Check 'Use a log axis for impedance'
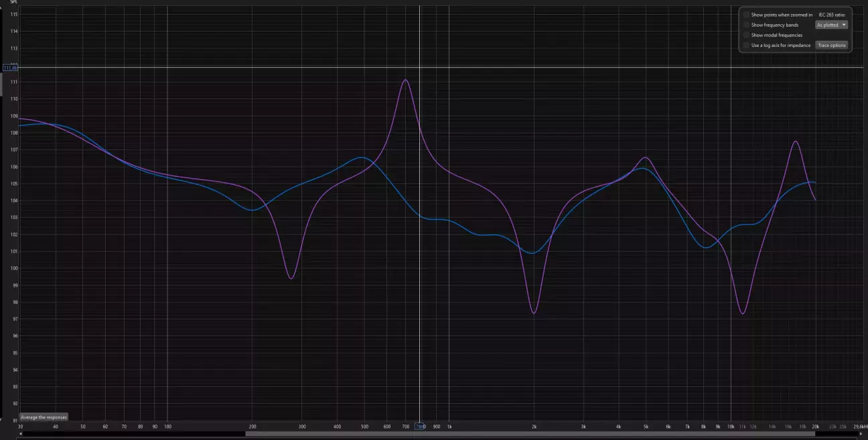This screenshot has width=868, height=440. pos(746,46)
